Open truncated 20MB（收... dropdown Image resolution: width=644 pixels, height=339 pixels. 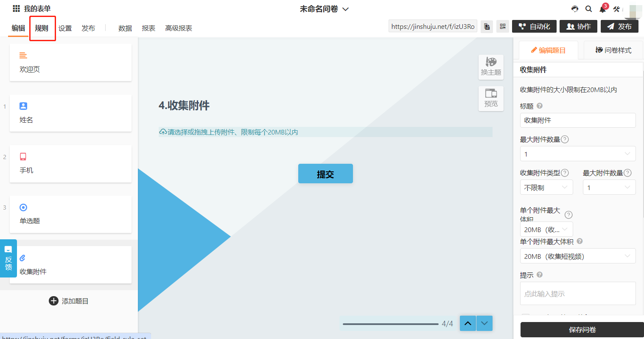click(546, 229)
